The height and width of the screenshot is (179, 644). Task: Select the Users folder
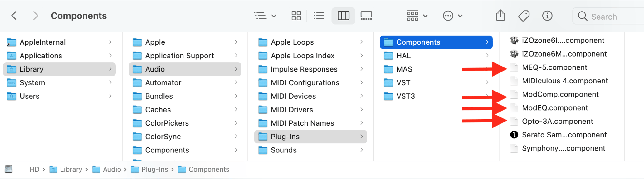coord(59,96)
